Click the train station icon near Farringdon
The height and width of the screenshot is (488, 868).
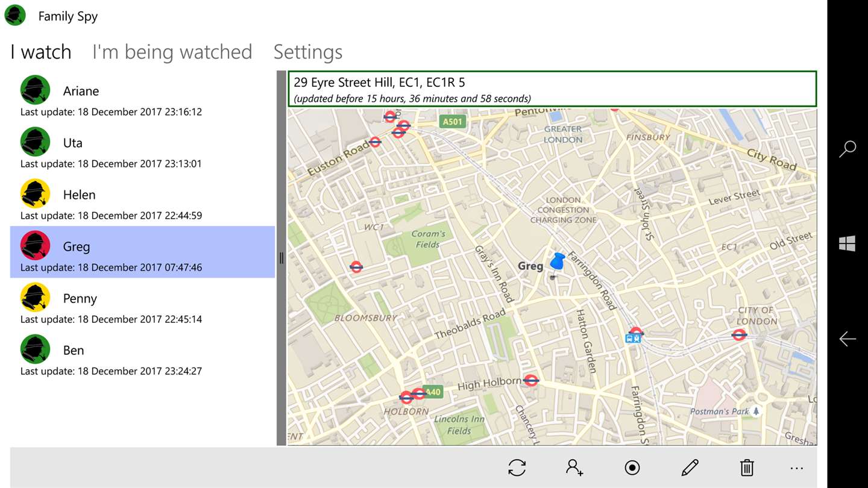point(632,339)
